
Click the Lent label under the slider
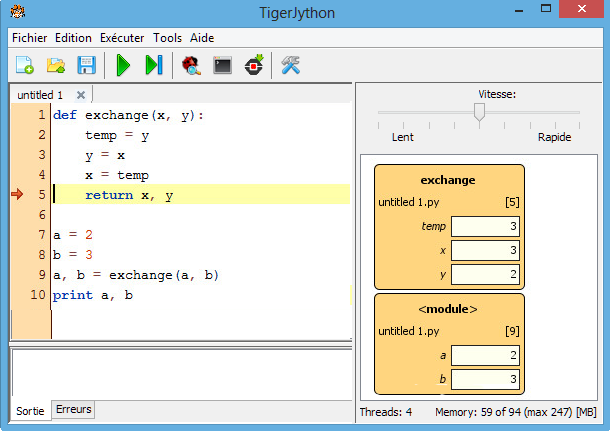(403, 137)
